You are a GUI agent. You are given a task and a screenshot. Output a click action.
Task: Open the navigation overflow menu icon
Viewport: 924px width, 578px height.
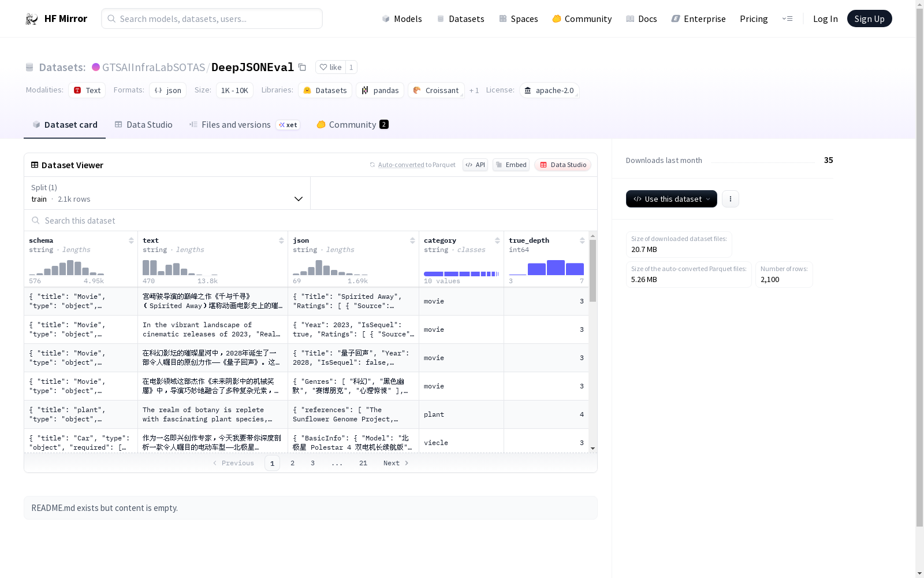787,19
